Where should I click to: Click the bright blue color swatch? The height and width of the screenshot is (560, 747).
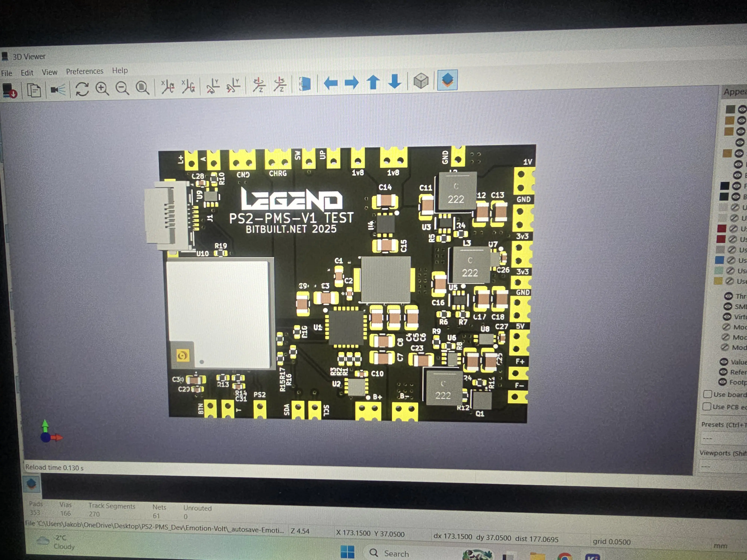tap(719, 260)
